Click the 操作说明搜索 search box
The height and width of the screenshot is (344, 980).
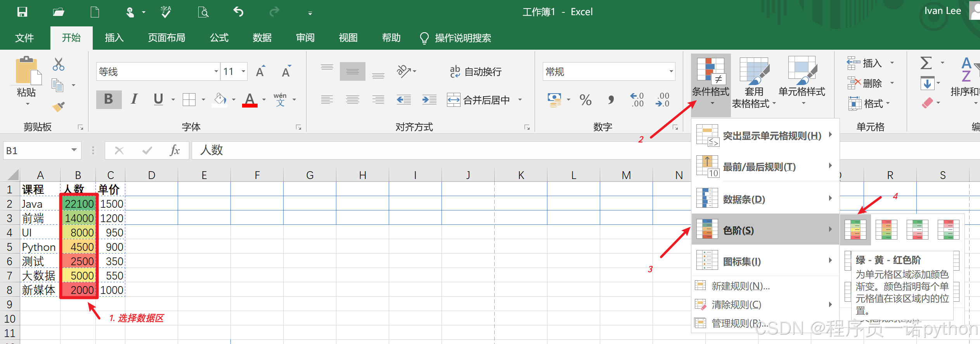tap(456, 38)
